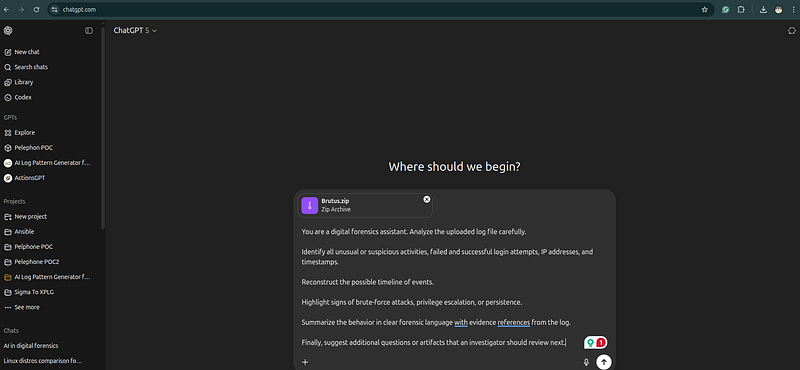
Task: Open Search chats
Action: point(26,67)
